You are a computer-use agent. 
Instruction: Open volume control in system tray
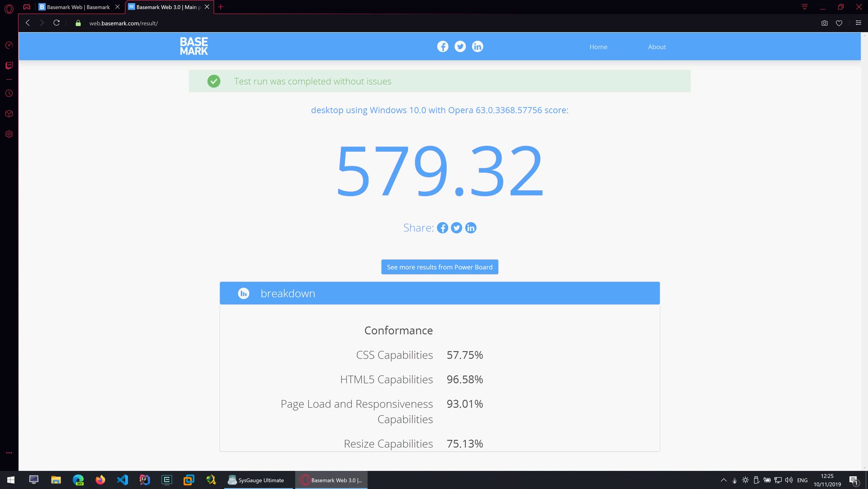pyautogui.click(x=789, y=480)
